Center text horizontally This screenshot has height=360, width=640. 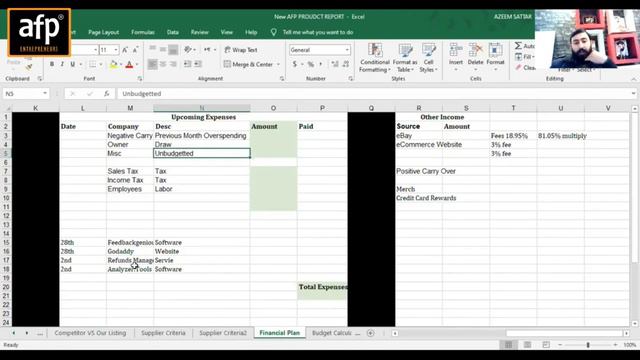[163, 64]
